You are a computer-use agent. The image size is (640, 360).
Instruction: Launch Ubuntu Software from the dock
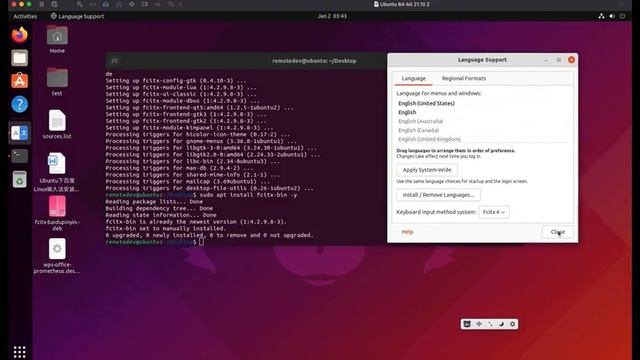click(x=19, y=81)
